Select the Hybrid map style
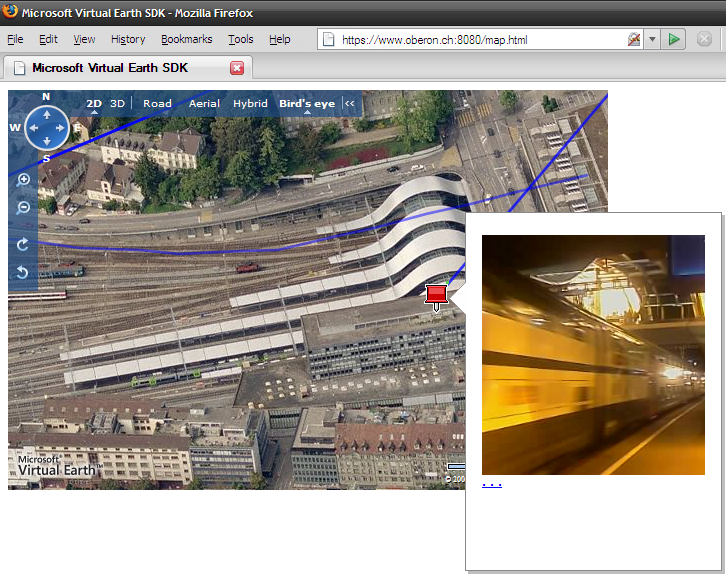This screenshot has height=575, width=726. tap(250, 104)
